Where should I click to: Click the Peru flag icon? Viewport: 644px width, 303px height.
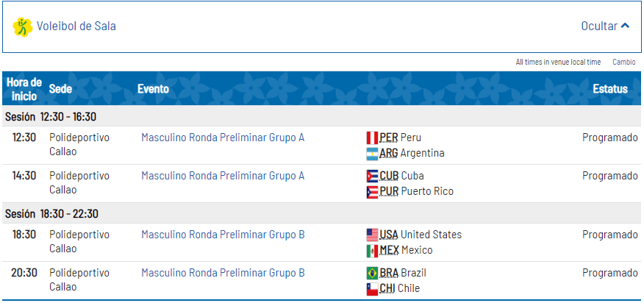click(x=372, y=138)
